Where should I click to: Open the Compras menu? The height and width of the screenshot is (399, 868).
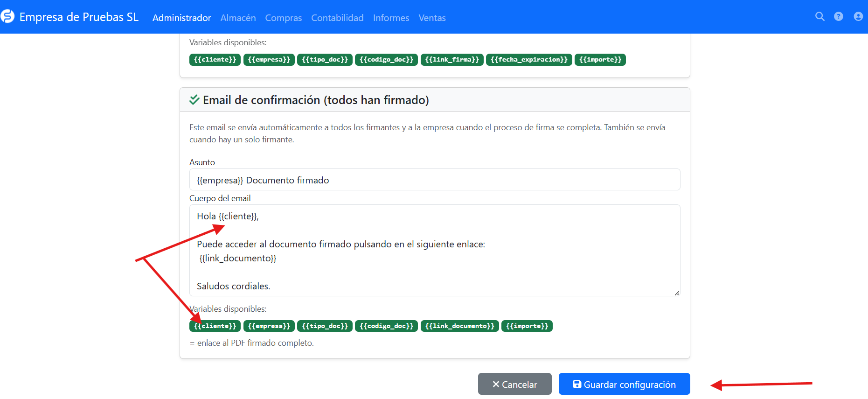coord(283,18)
